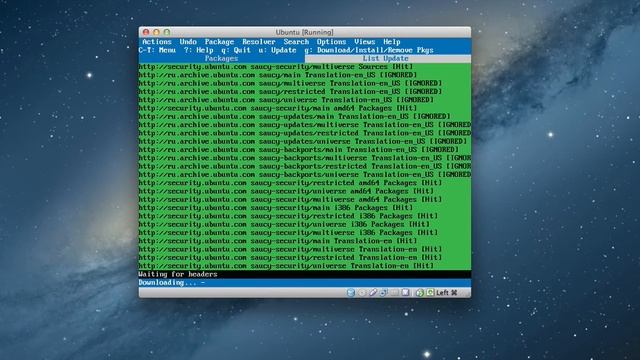Screen dimensions: 640x360
Task: Select the List Update tab
Action: coord(388,58)
